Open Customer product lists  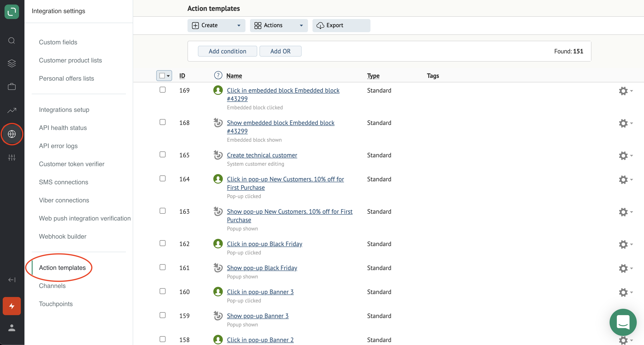[70, 60]
